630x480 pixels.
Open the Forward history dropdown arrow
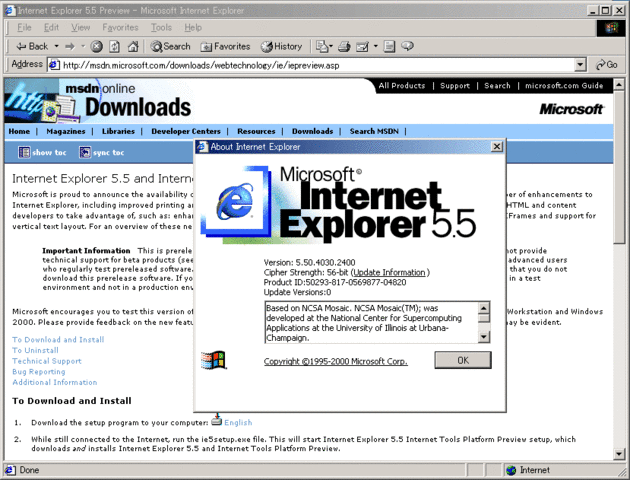[83, 47]
